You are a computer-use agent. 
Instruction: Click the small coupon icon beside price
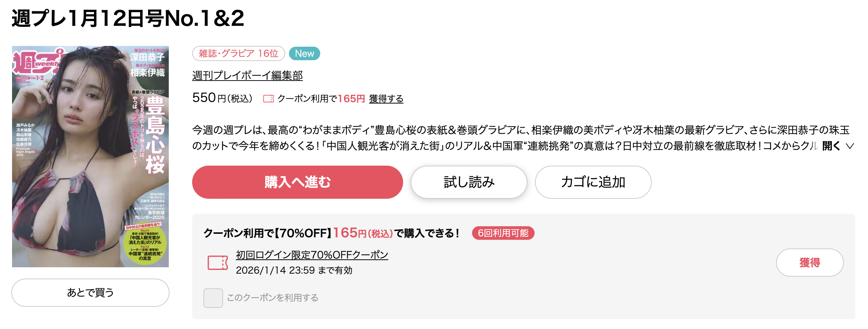click(x=268, y=99)
